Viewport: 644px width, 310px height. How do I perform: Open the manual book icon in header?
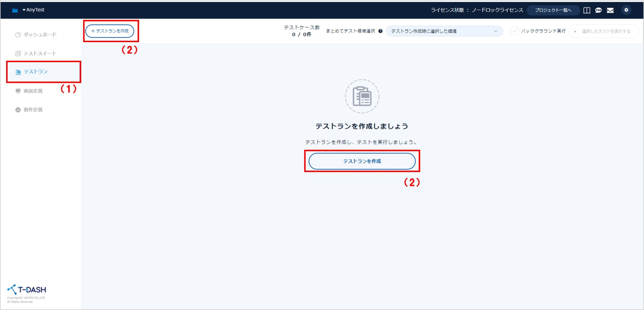tap(587, 10)
